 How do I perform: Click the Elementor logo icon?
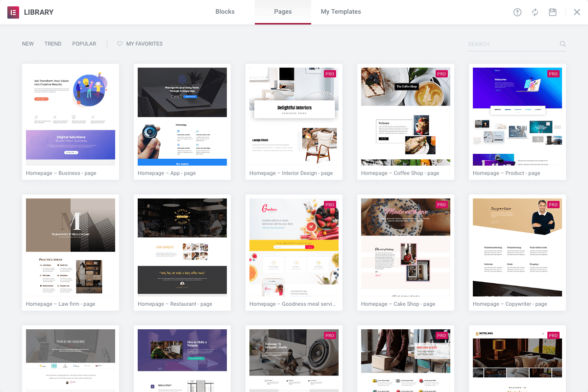click(13, 12)
